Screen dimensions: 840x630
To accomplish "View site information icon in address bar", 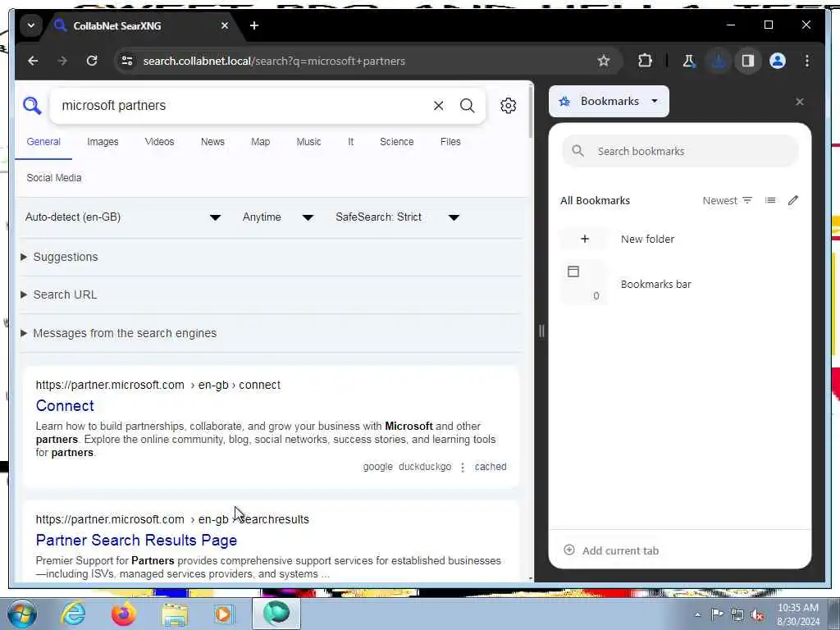I will [x=127, y=61].
